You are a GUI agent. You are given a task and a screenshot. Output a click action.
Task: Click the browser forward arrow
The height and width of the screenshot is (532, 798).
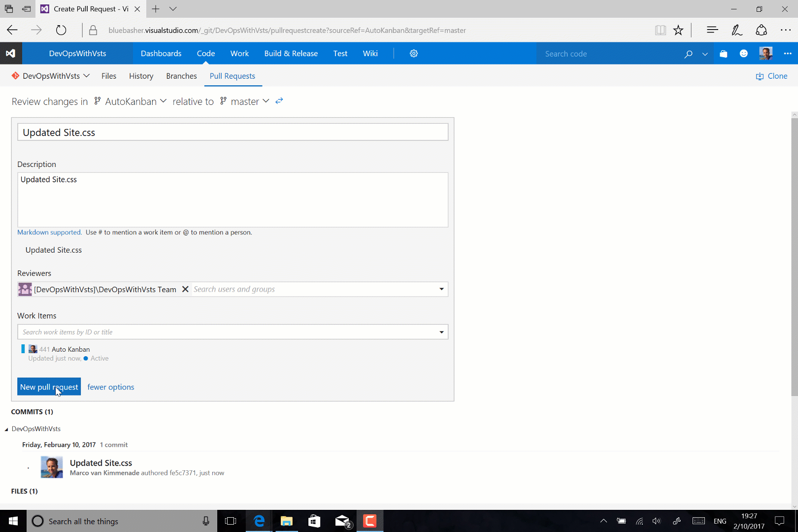pos(36,30)
